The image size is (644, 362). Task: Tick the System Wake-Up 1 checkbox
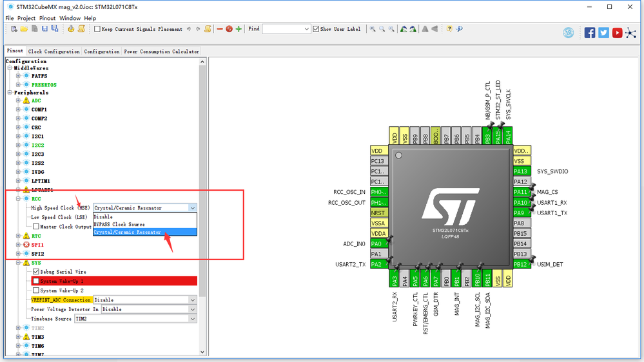[x=36, y=281]
